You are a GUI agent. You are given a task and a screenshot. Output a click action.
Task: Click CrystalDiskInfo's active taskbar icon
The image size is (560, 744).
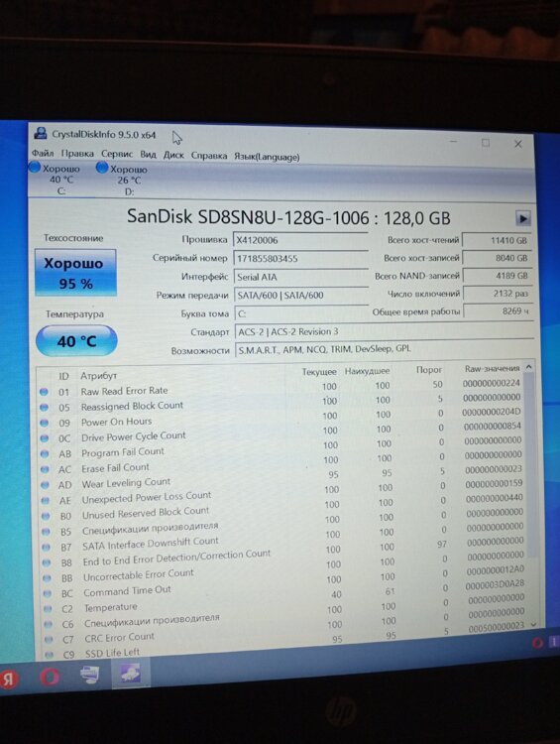coord(131,674)
